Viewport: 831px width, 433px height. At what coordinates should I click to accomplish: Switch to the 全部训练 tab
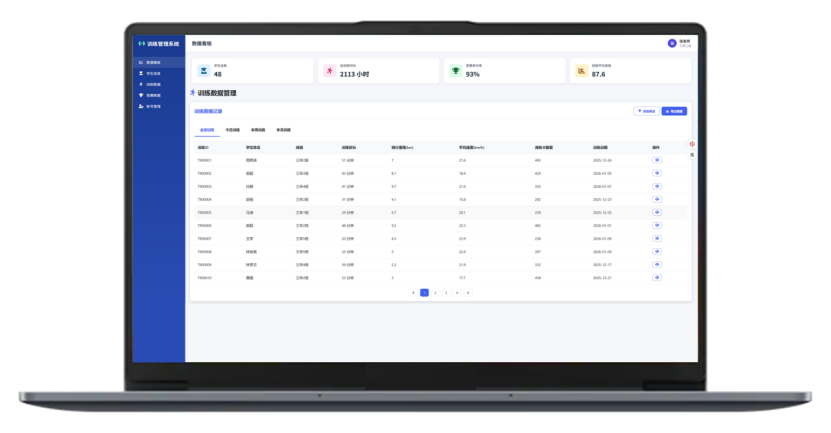pyautogui.click(x=207, y=130)
